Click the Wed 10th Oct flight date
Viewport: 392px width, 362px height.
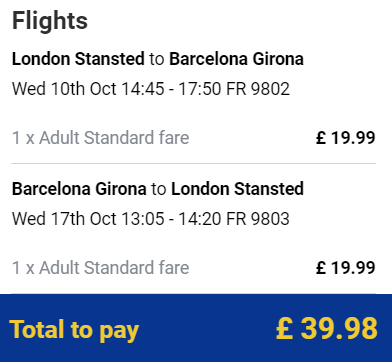point(64,89)
